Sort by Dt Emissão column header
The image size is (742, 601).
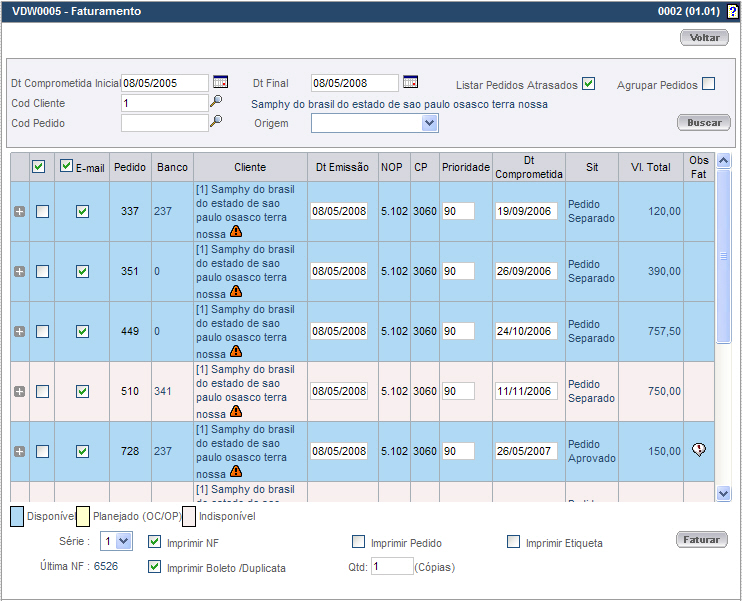(x=341, y=167)
